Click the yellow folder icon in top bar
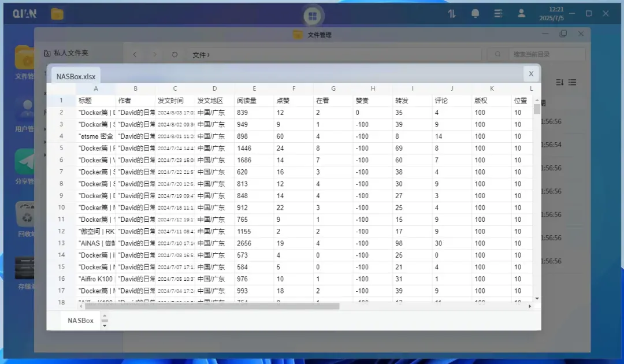Image resolution: width=624 pixels, height=364 pixels. point(57,14)
